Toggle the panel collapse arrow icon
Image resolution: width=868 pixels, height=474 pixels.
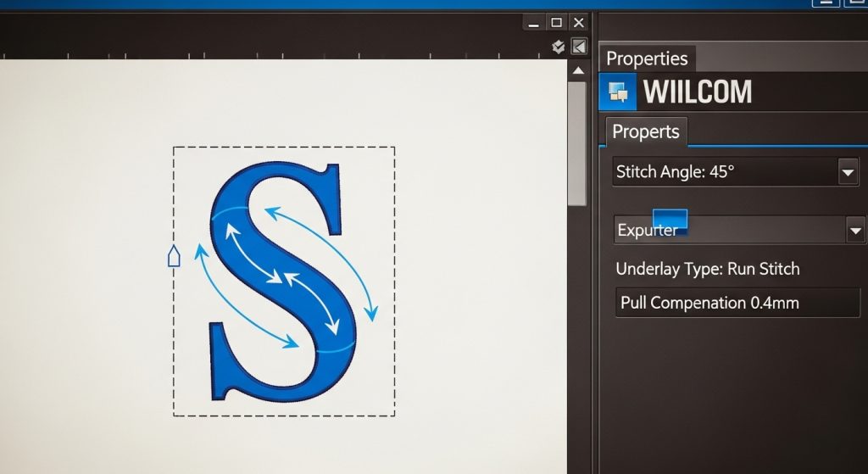click(578, 47)
